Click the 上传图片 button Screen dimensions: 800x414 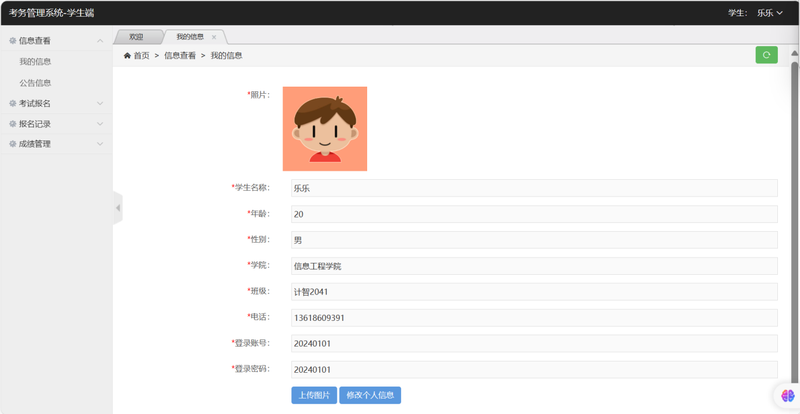pyautogui.click(x=314, y=395)
